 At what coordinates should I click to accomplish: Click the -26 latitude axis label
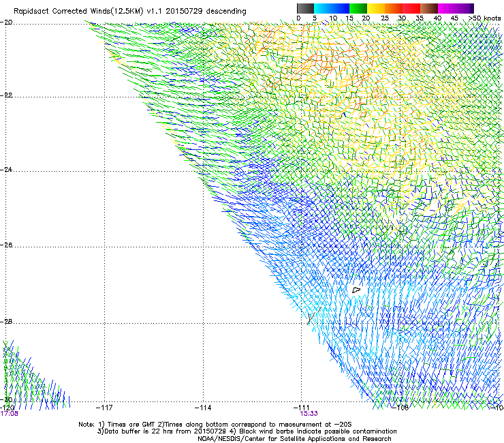click(6, 245)
